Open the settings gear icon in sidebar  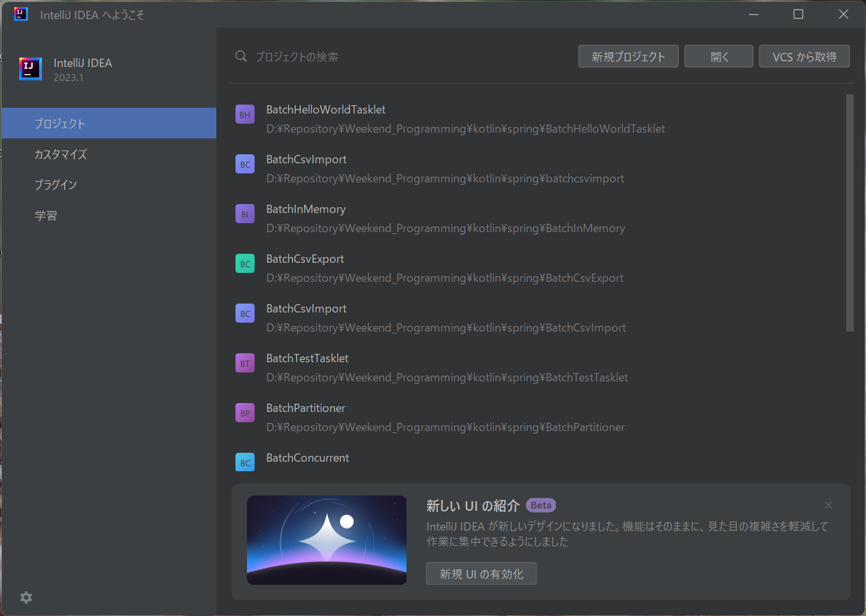pyautogui.click(x=26, y=598)
